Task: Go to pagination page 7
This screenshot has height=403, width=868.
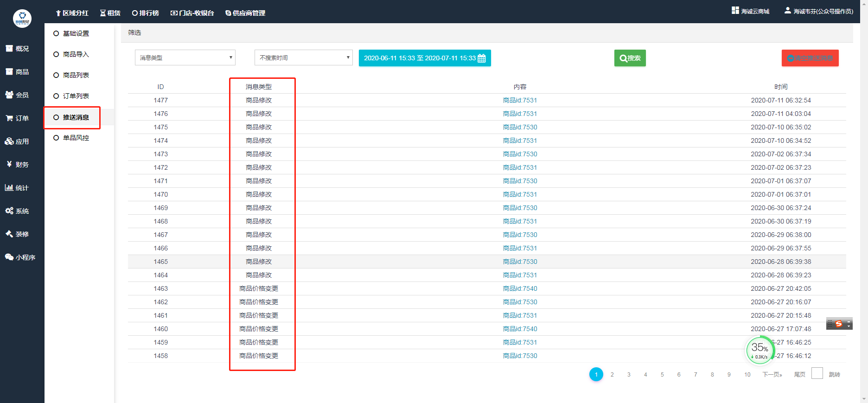Action: [x=696, y=374]
